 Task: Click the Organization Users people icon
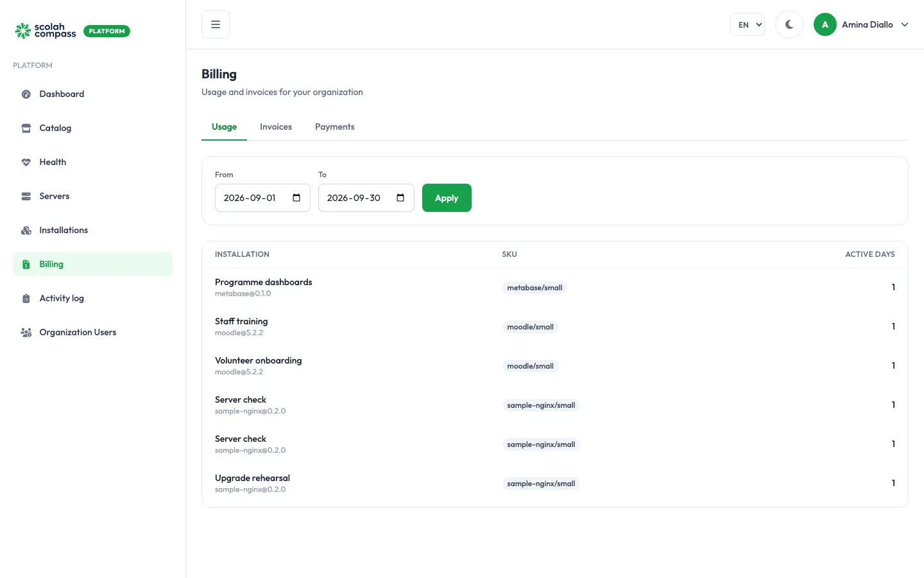pyautogui.click(x=26, y=333)
